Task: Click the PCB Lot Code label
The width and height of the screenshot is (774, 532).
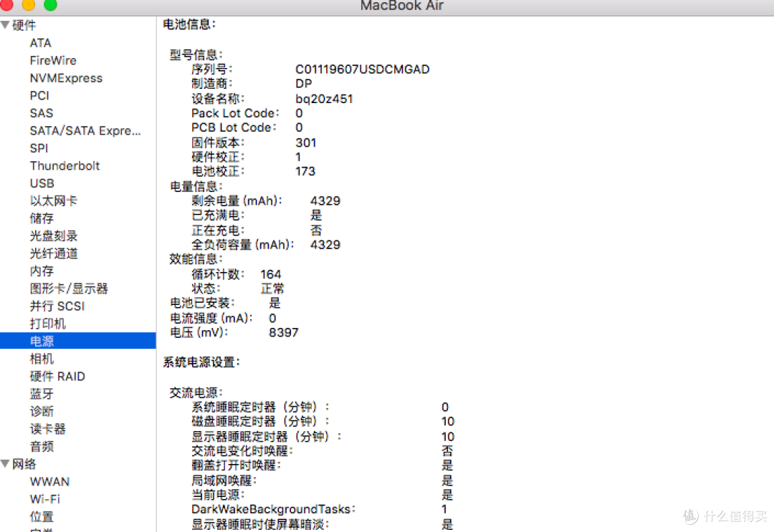Action: point(234,127)
